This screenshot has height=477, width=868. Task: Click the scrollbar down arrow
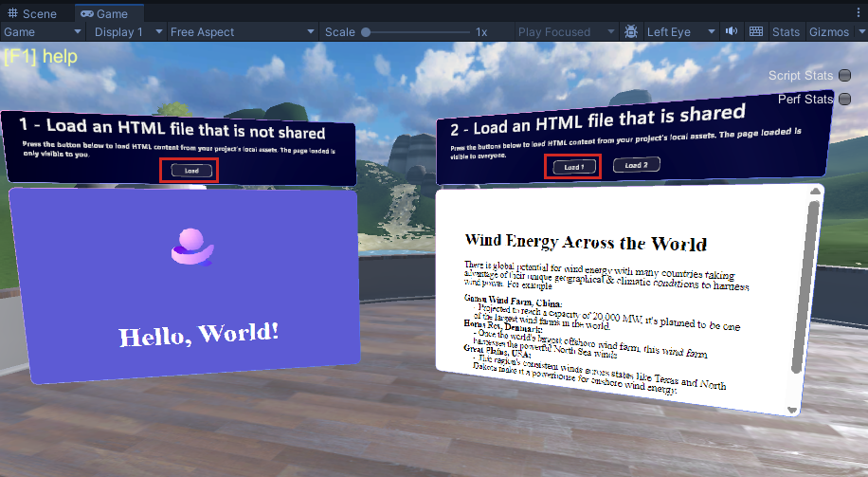coord(793,411)
